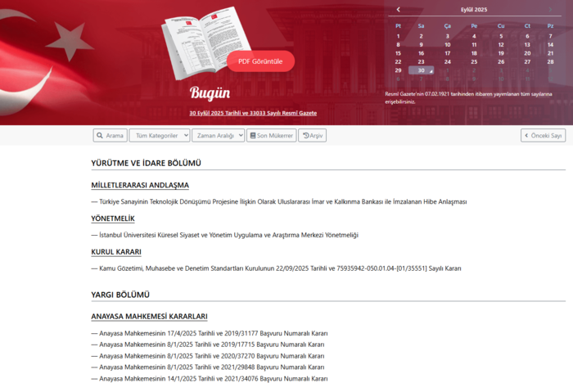Click the Eylül 2025 calendar header
573x392 pixels.
[474, 10]
